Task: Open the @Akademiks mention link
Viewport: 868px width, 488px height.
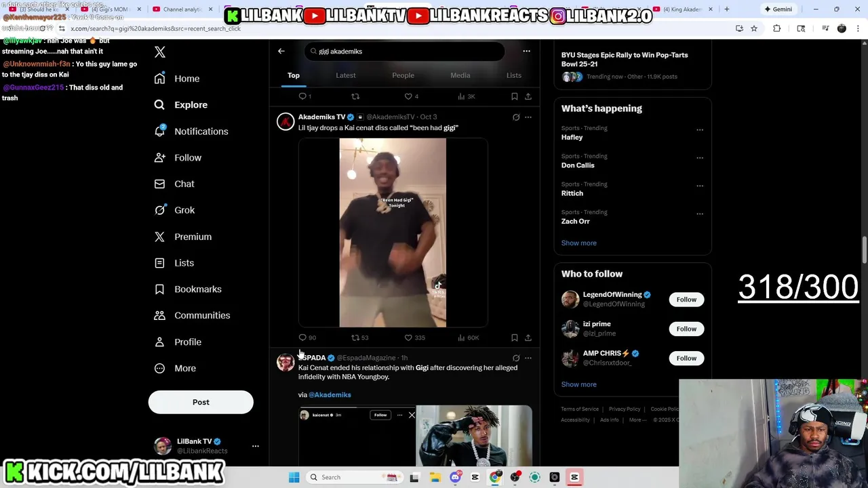Action: [330, 394]
